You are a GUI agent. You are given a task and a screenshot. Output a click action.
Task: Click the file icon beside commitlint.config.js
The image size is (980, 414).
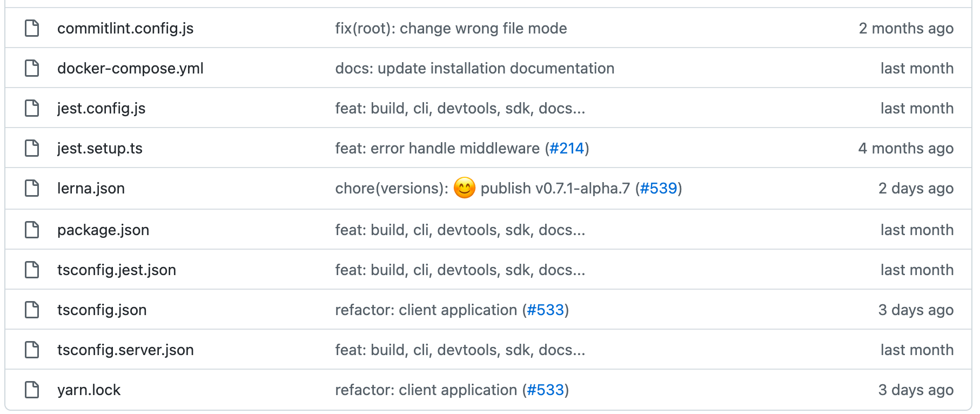point(31,28)
